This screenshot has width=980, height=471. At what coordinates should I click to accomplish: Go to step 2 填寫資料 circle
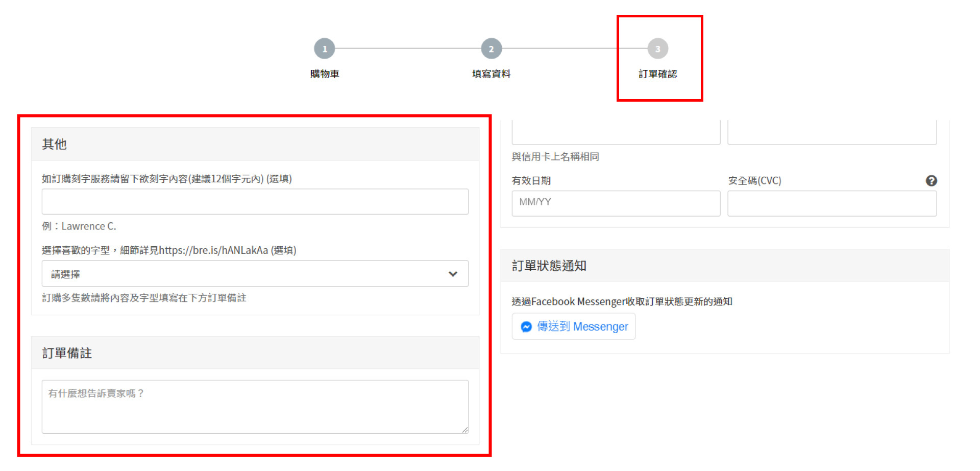tap(491, 49)
